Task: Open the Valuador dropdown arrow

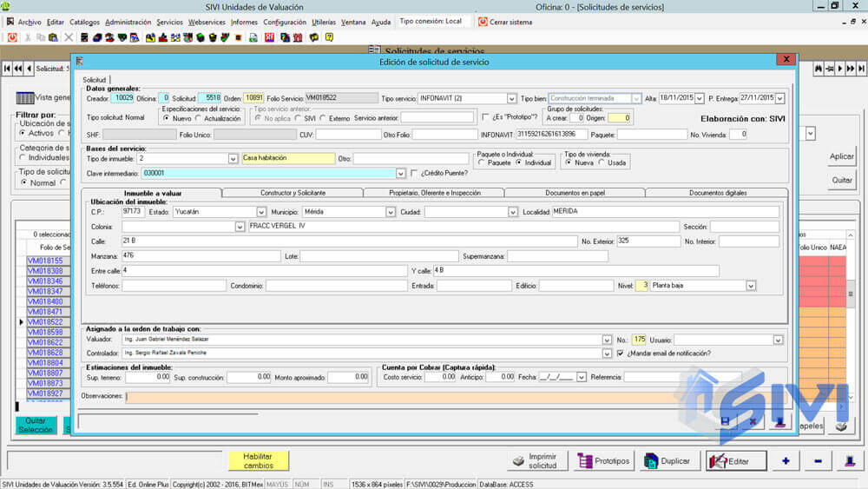Action: (607, 340)
